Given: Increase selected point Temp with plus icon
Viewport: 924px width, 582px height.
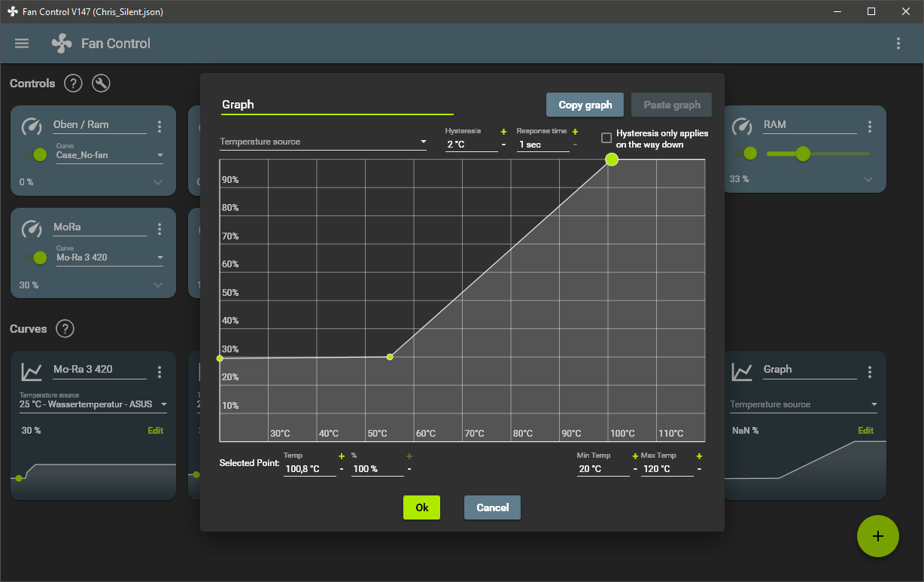Looking at the screenshot, I should pyautogui.click(x=342, y=456).
